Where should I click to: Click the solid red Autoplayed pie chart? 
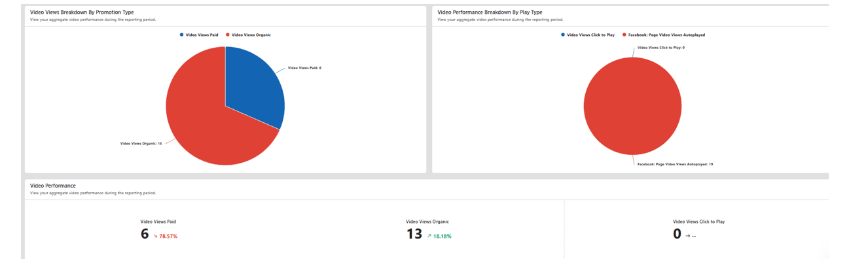tap(632, 106)
